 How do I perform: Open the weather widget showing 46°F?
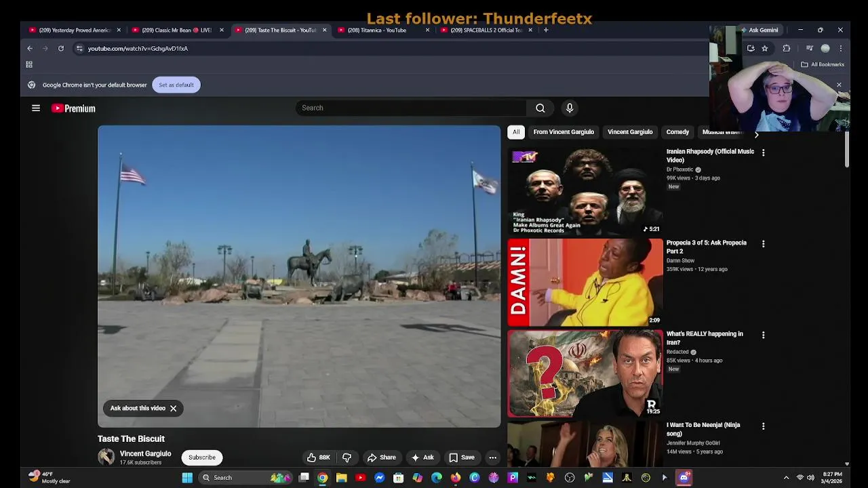click(49, 478)
